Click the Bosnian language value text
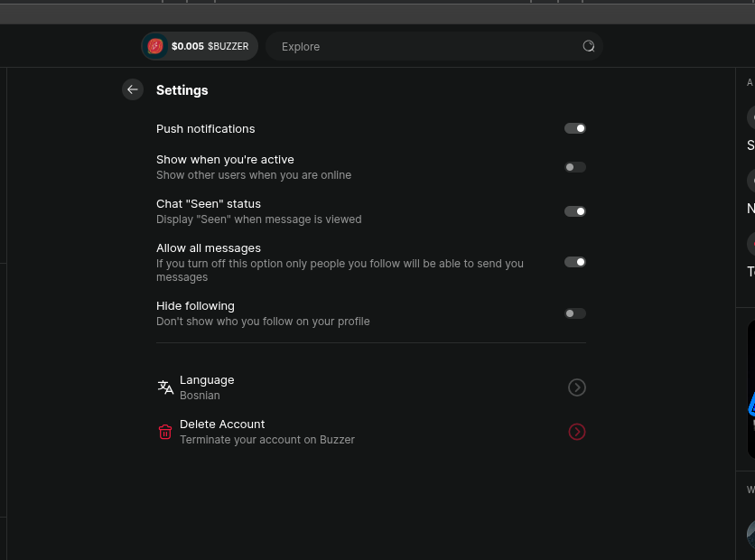 click(200, 396)
